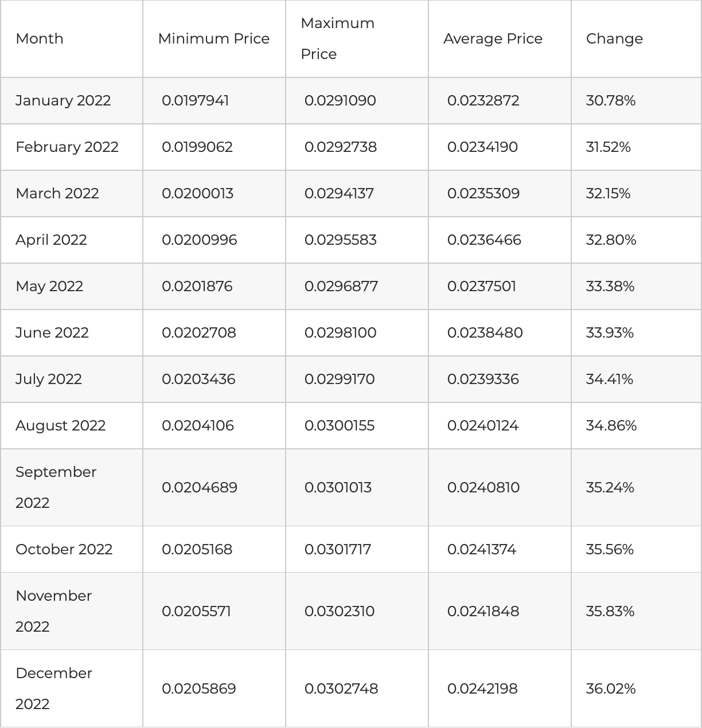Select April 2022 average price 0.0236466
The height and width of the screenshot is (728, 702).
(484, 240)
